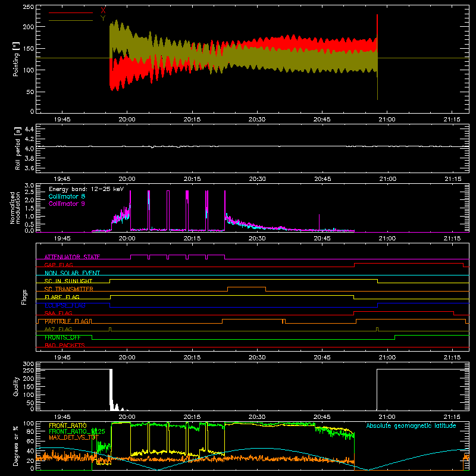This screenshot has width=476, height=476.
Task: Click the 'Normalized modulation' axis title
Action: tap(15, 208)
